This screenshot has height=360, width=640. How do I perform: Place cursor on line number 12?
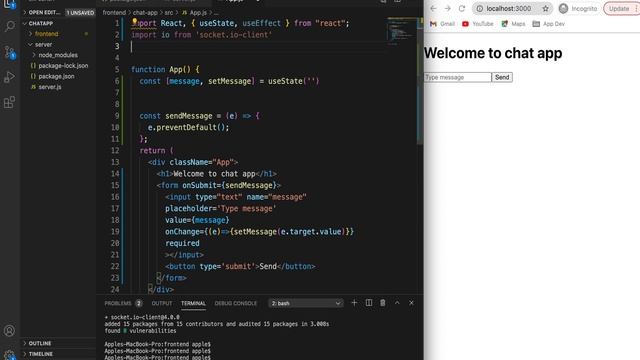(115, 151)
